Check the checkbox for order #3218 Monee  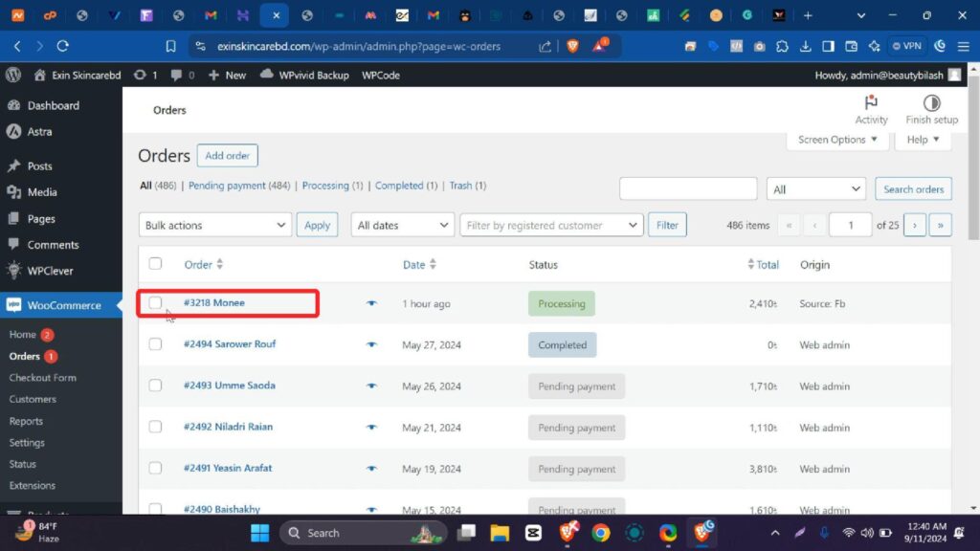(155, 303)
